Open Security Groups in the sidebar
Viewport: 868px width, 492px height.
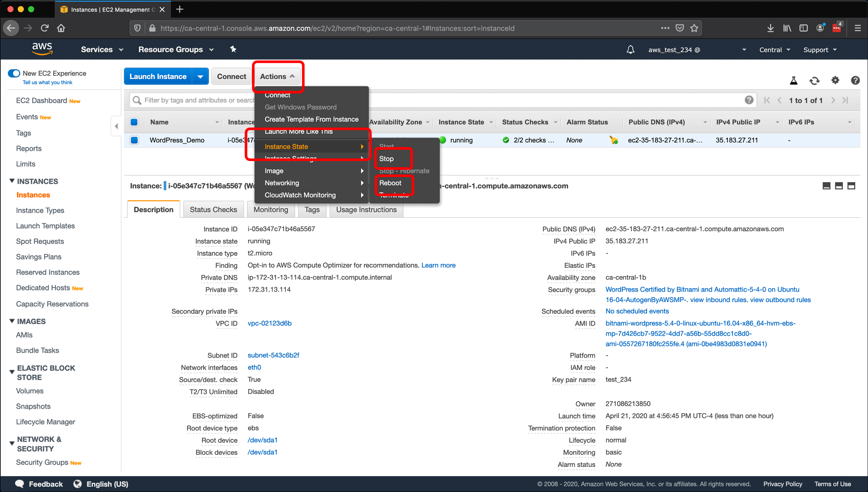point(42,462)
